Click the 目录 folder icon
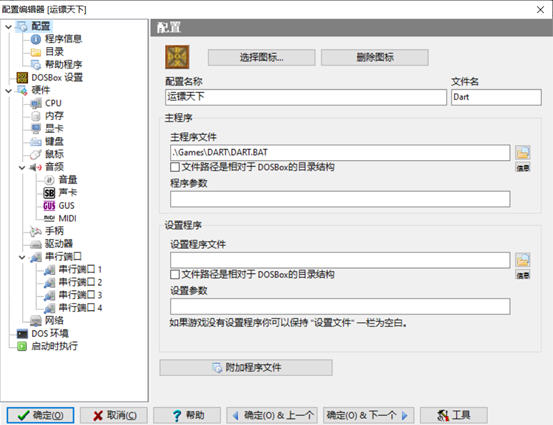The height and width of the screenshot is (425, 553). point(36,52)
